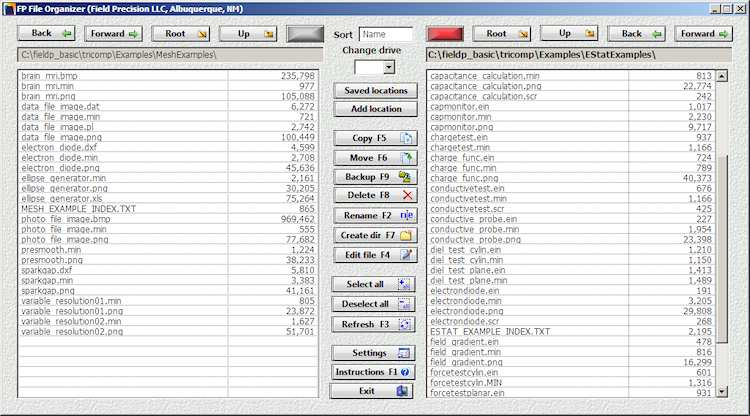The height and width of the screenshot is (416, 750).
Task: Click Rename F2 button
Action: click(x=373, y=215)
